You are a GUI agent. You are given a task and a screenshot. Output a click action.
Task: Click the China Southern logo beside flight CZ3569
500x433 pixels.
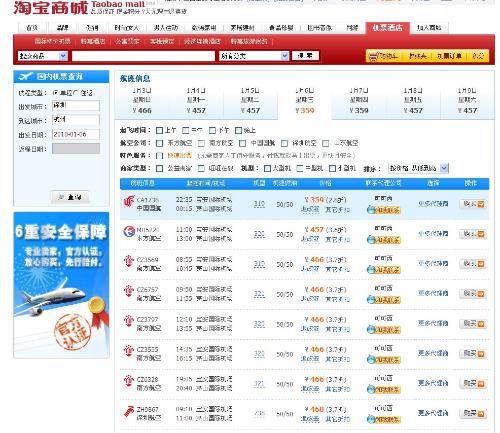129,261
